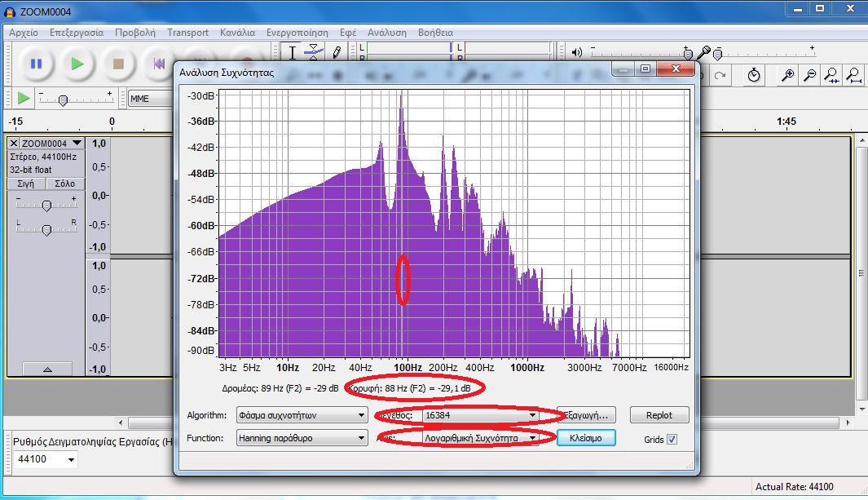Select the Draw (pencil) tool
This screenshot has height=500, width=868.
point(336,52)
